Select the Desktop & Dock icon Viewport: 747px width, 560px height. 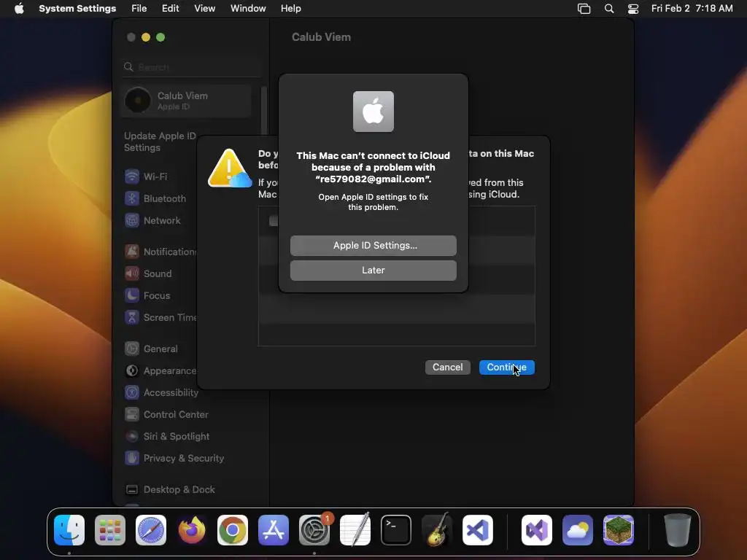[x=132, y=489]
